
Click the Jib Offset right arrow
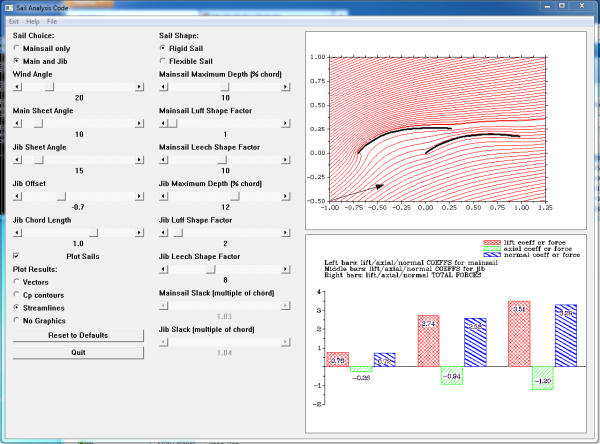tap(140, 195)
